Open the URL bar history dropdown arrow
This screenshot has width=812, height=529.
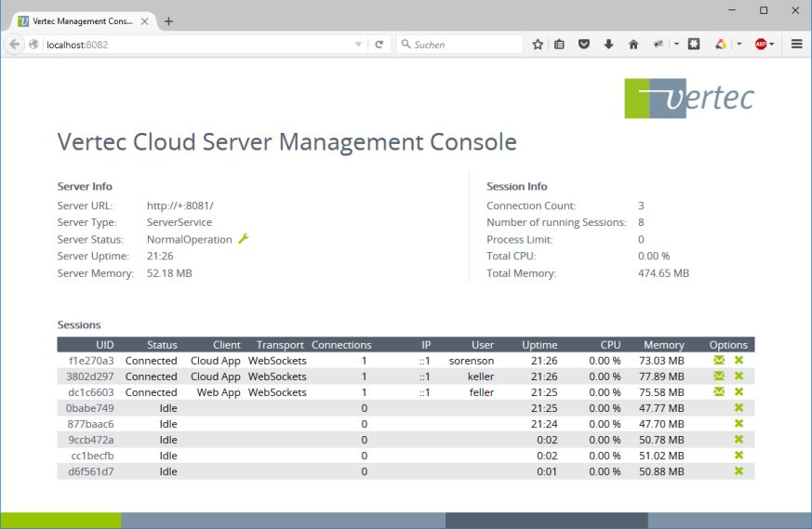pyautogui.click(x=359, y=45)
